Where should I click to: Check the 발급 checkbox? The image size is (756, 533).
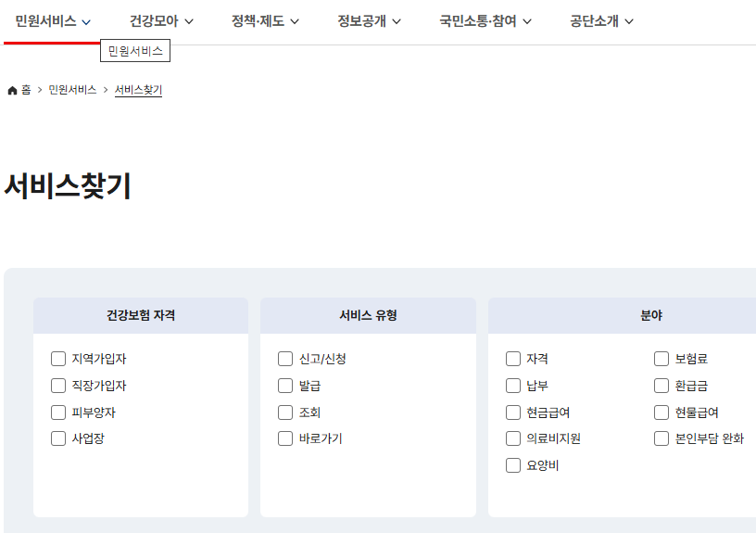tap(285, 386)
